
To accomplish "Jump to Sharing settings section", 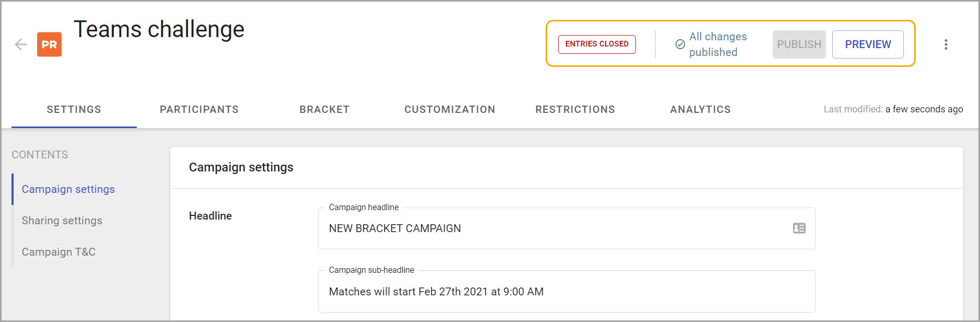I will click(x=62, y=221).
